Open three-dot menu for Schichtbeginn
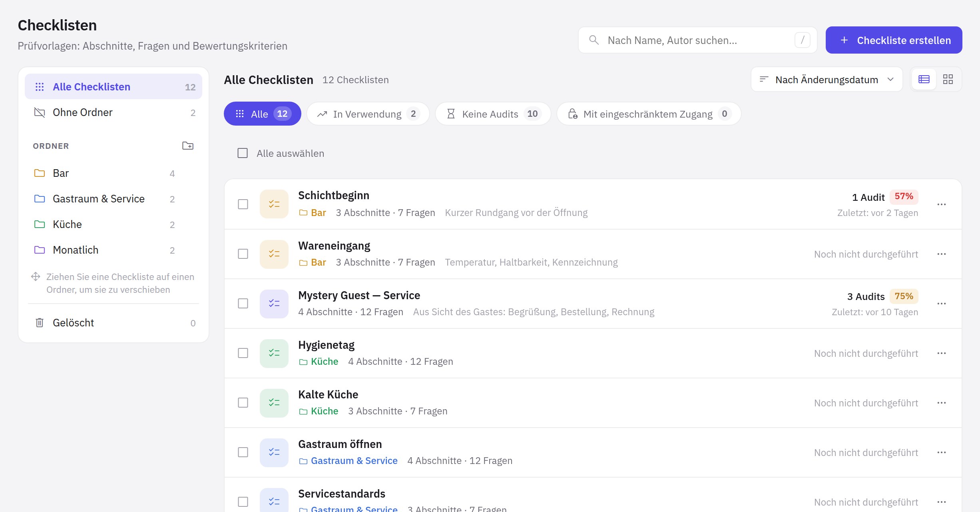The image size is (980, 512). 941,204
